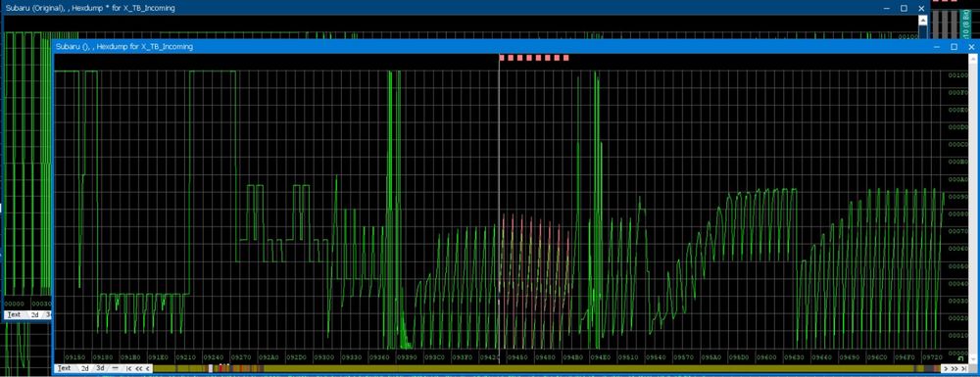Click address label 09450 on the axis
This screenshot has height=377, width=980.
coord(517,357)
